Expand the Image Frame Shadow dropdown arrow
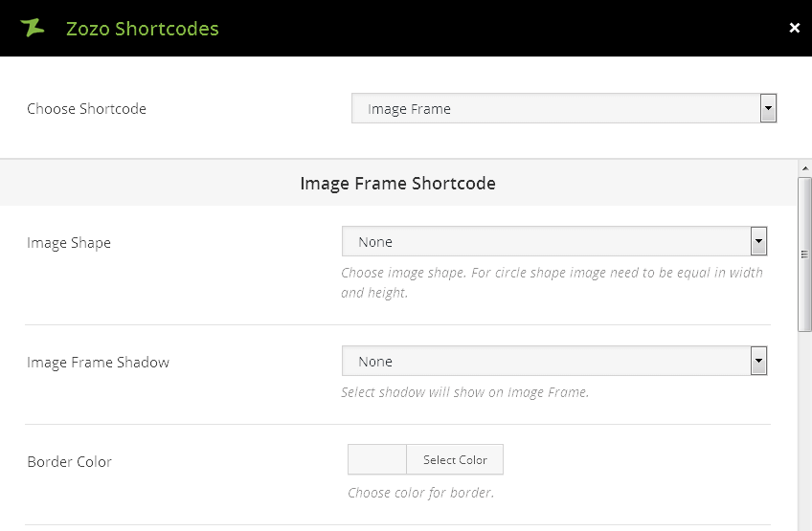 coord(758,362)
